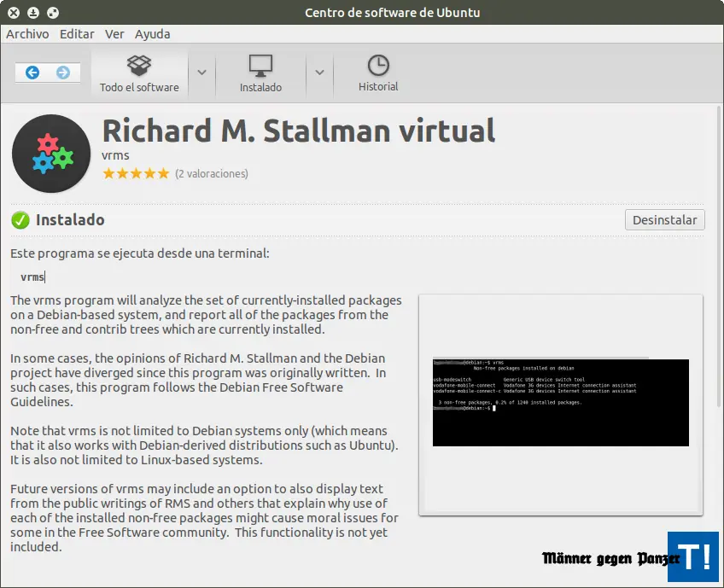
Task: Go forward with the right arrow button
Action: [63, 73]
